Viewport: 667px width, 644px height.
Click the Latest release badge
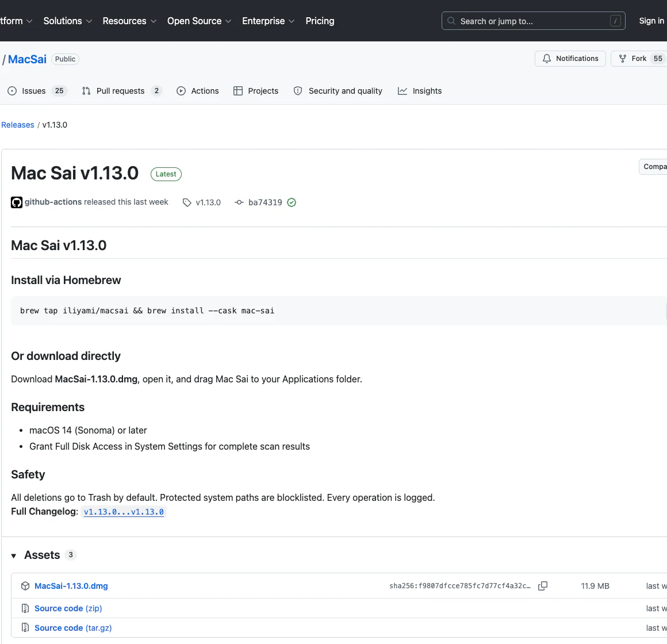(x=166, y=174)
